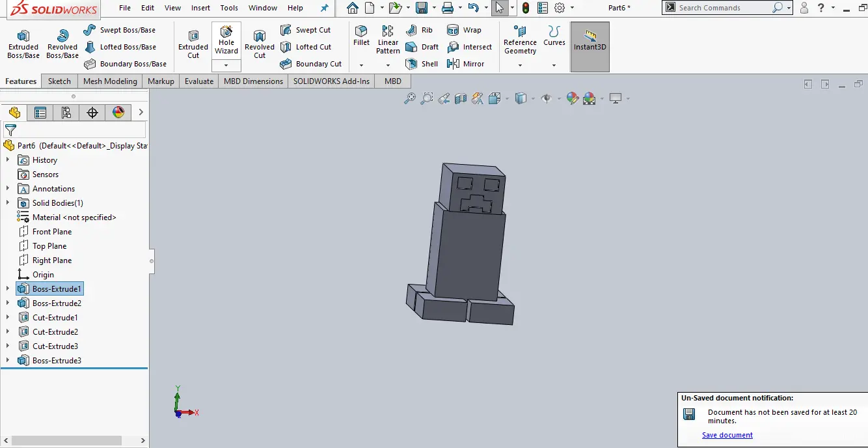
Task: Click the Revolved Boss/Base tool
Action: pyautogui.click(x=62, y=43)
